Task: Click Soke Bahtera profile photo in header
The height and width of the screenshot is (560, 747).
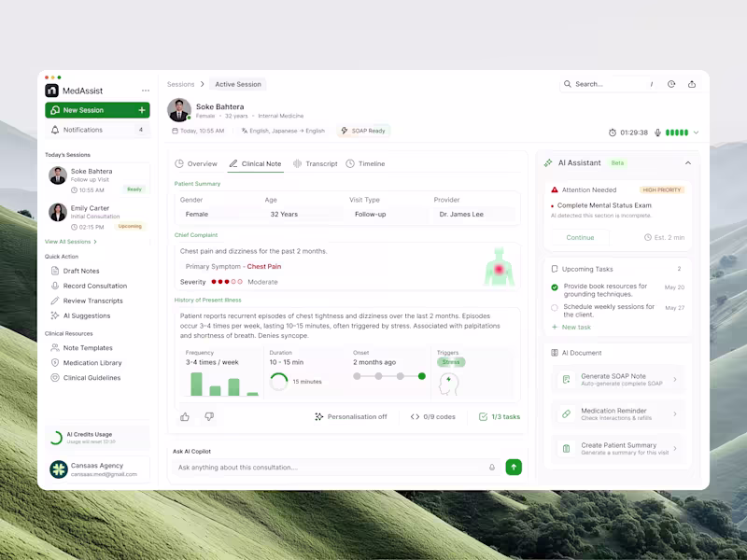Action: 179,110
